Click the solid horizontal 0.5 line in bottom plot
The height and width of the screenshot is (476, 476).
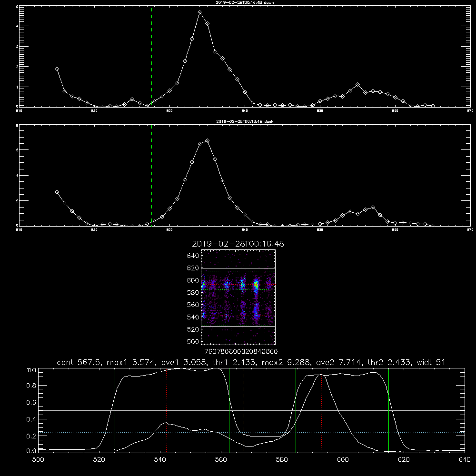pyautogui.click(x=252, y=410)
